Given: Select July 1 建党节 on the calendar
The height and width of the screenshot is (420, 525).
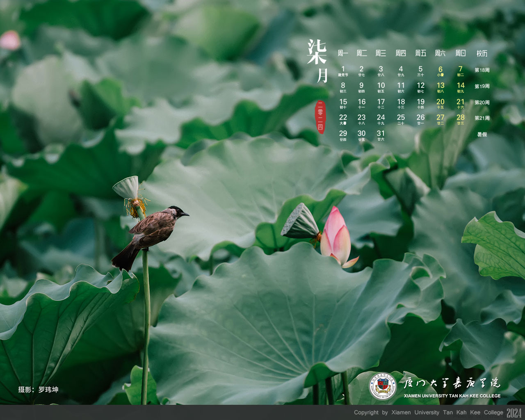Looking at the screenshot, I should click(343, 71).
